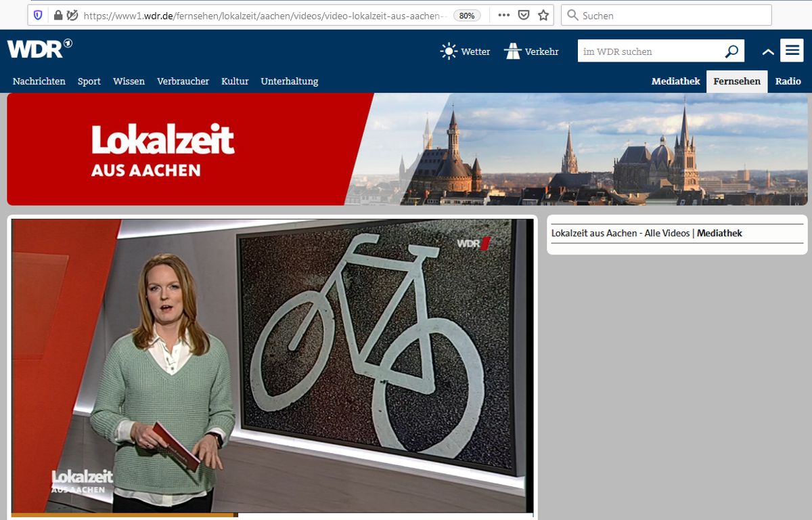Click the tracking protection shield icon
The width and height of the screenshot is (812, 520).
pyautogui.click(x=38, y=15)
